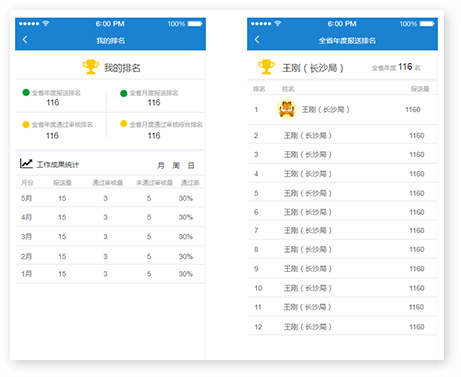Click the trophy icon beside 我的排名 heading
This screenshot has height=377, width=461.
click(91, 67)
